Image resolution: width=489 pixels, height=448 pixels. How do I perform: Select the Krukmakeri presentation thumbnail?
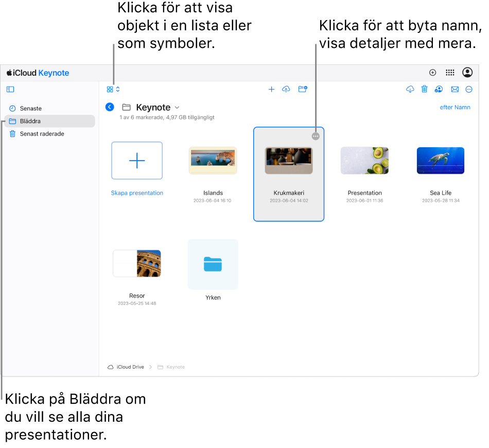[289, 160]
